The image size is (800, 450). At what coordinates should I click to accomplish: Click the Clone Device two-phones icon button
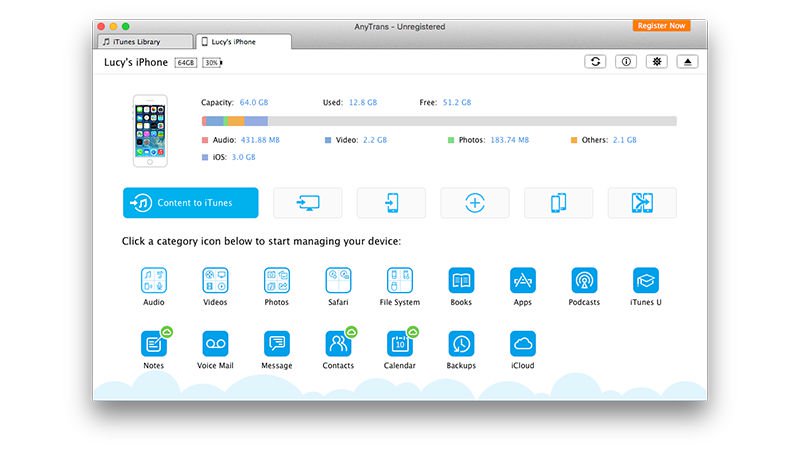pos(559,203)
